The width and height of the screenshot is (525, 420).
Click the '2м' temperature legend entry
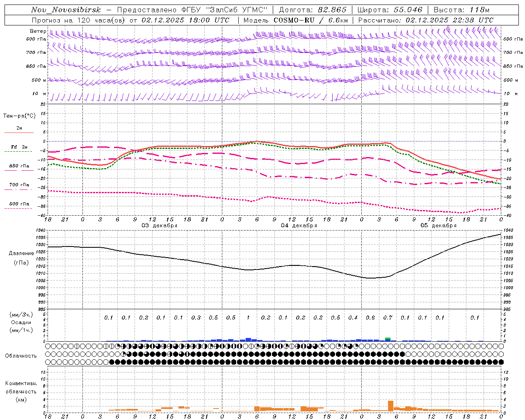[x=19, y=128]
